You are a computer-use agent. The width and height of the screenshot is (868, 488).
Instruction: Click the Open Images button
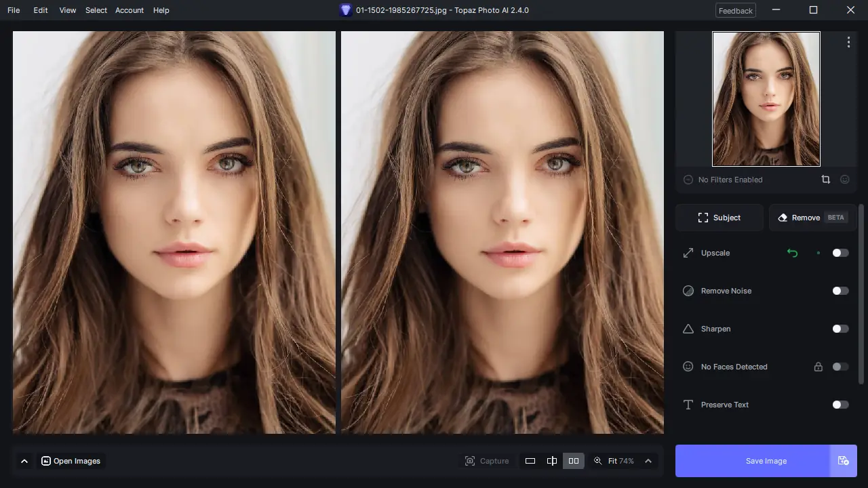click(71, 461)
